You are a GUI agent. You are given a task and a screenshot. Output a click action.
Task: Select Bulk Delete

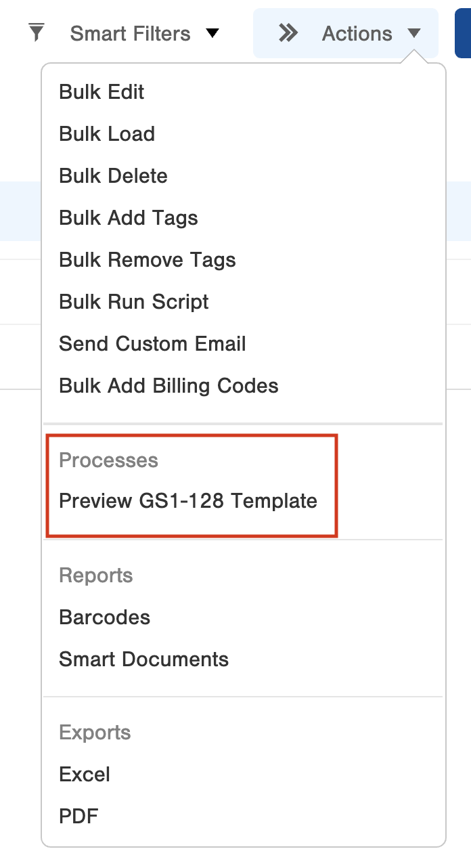pos(112,176)
